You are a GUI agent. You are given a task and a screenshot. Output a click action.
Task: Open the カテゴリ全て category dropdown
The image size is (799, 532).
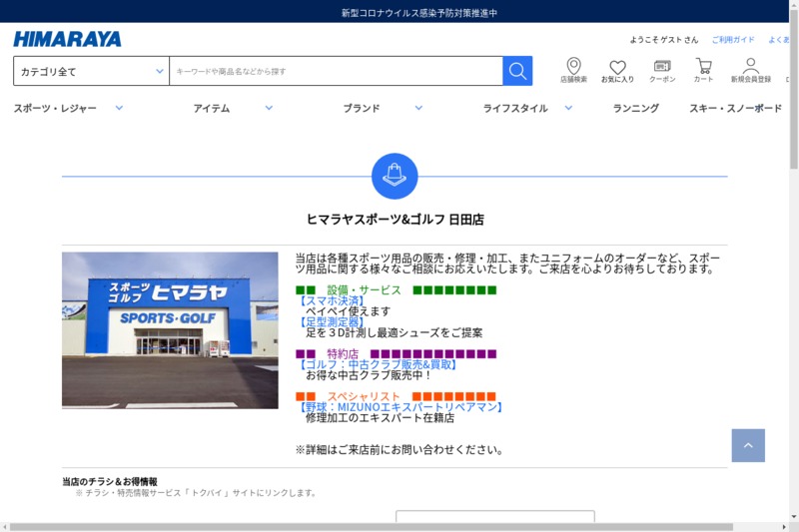pyautogui.click(x=91, y=71)
